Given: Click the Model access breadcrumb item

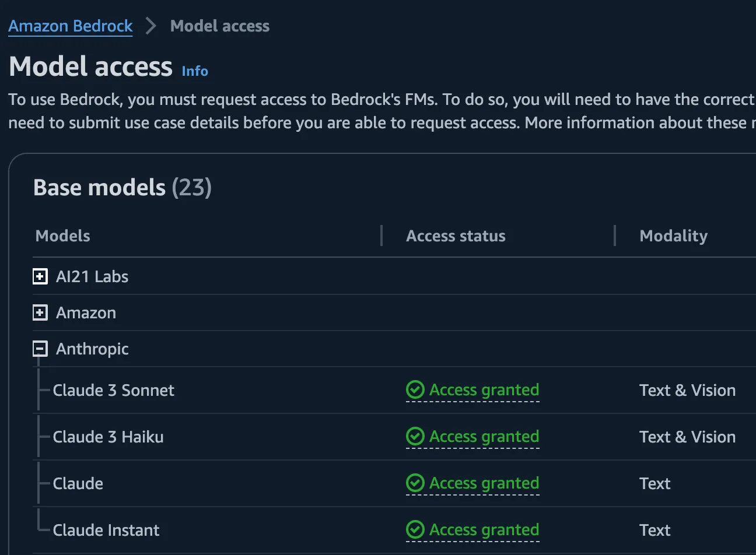Looking at the screenshot, I should [220, 26].
